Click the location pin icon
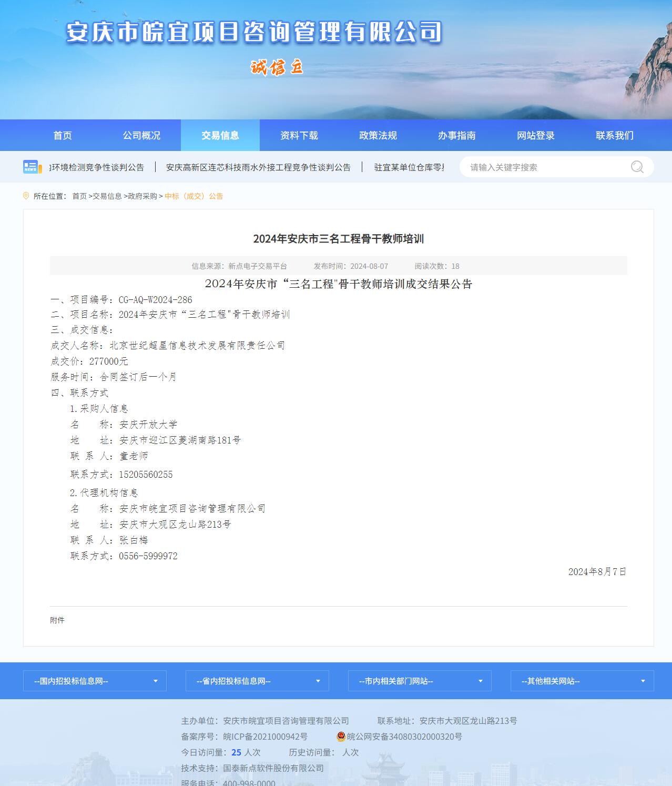The width and height of the screenshot is (672, 786). (x=26, y=196)
